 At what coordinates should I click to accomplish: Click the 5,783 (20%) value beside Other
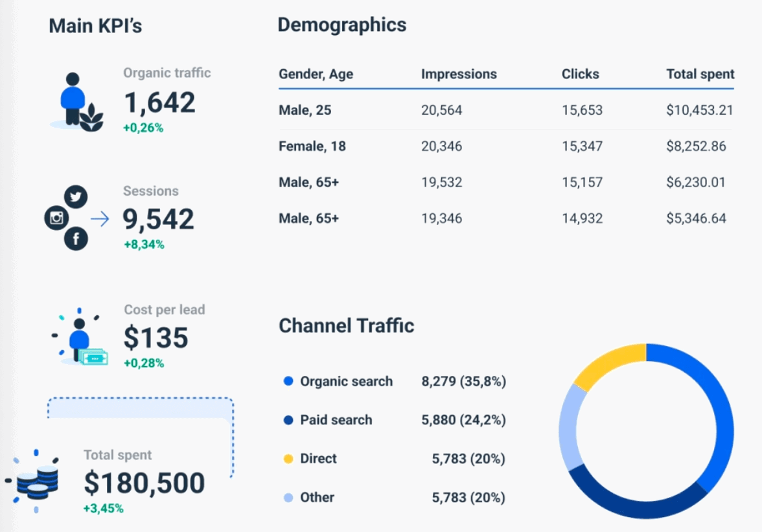[x=468, y=498]
